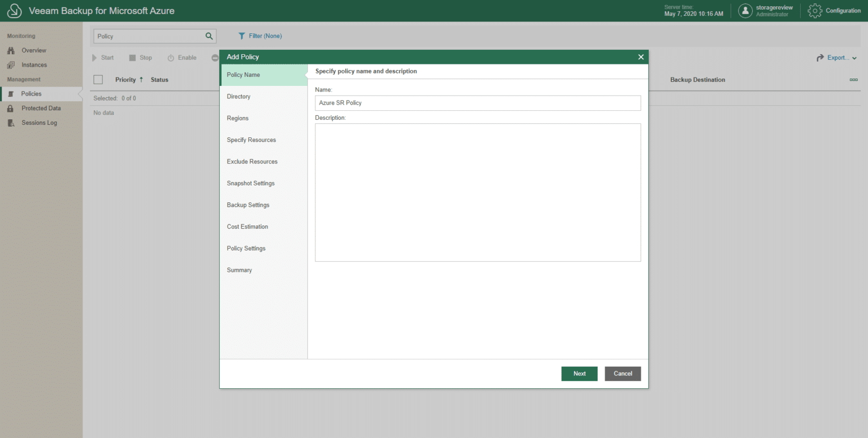The width and height of the screenshot is (868, 438).
Task: Click the Protected Data lock icon
Action: coord(10,109)
